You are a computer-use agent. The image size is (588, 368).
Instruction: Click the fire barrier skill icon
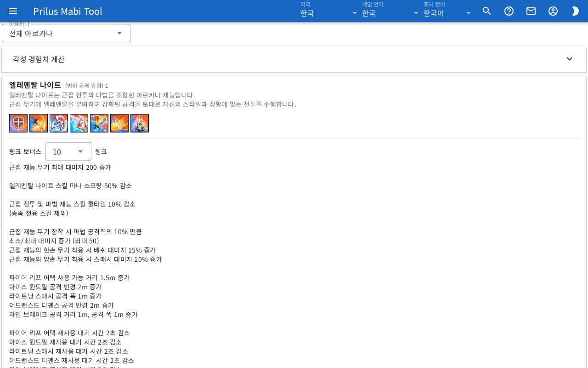[x=119, y=123]
